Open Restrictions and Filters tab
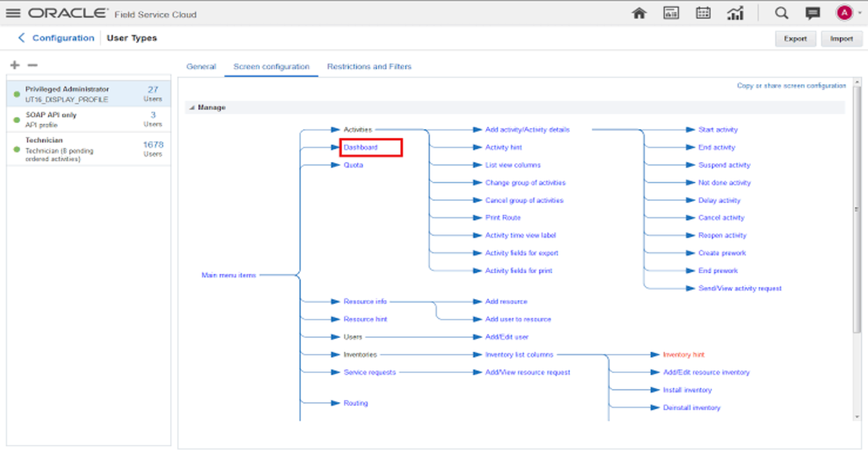This screenshot has width=868, height=455. click(x=369, y=66)
